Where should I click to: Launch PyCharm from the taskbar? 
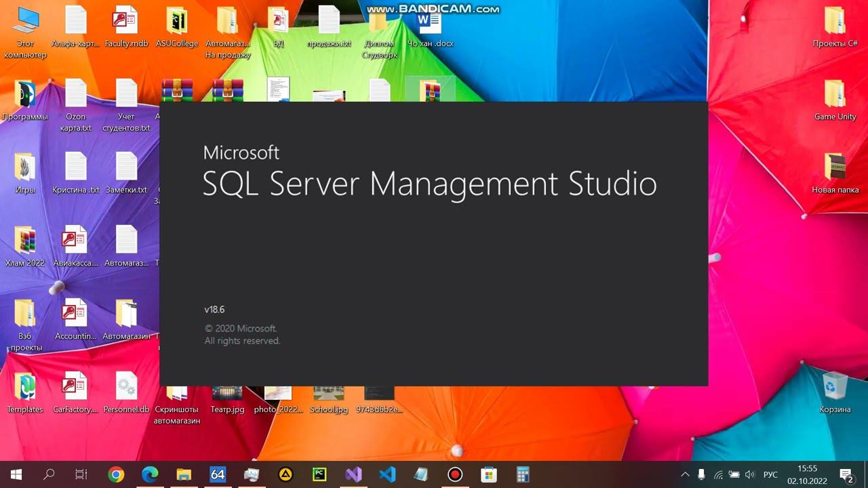319,474
